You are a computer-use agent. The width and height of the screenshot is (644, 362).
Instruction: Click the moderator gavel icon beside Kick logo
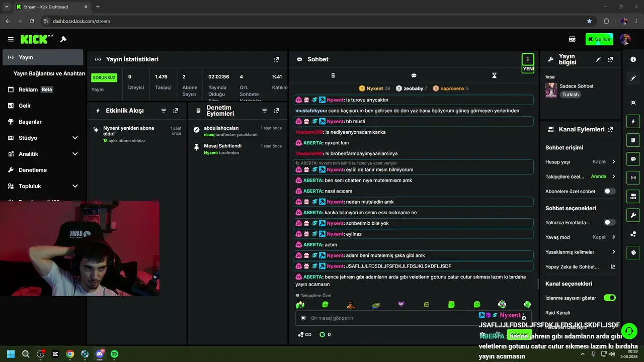pyautogui.click(x=63, y=39)
